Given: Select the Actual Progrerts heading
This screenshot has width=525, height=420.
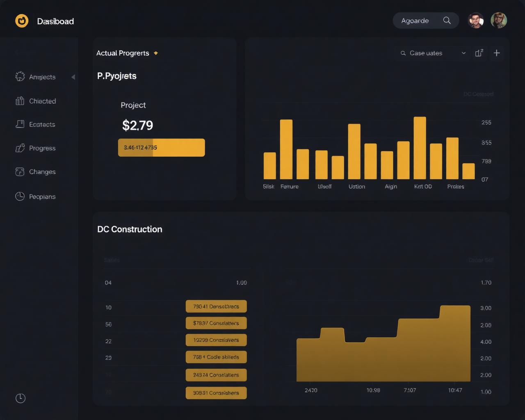Looking at the screenshot, I should tap(123, 53).
